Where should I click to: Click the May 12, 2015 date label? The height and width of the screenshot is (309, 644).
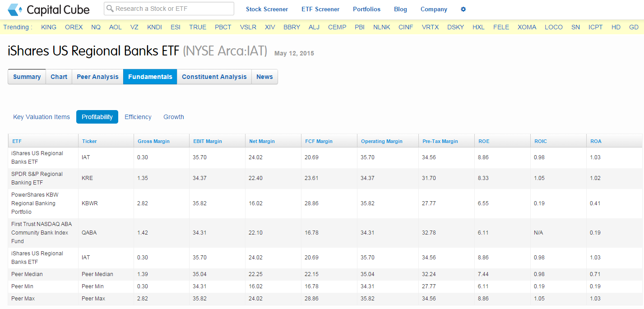pyautogui.click(x=294, y=53)
